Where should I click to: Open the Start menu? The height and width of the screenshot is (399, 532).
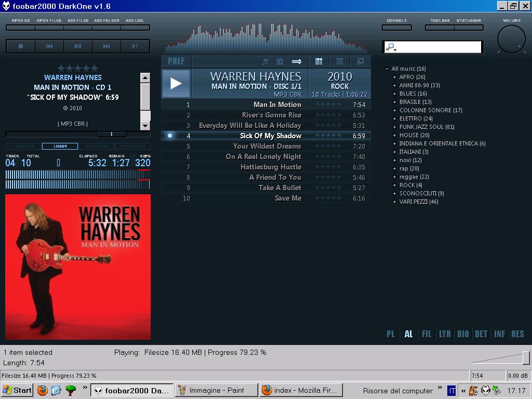tap(17, 391)
